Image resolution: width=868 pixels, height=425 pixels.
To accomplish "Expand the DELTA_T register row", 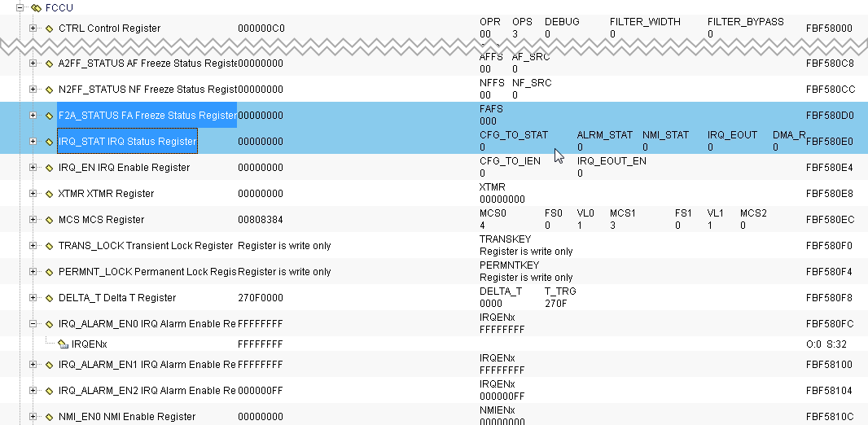I will tap(33, 297).
